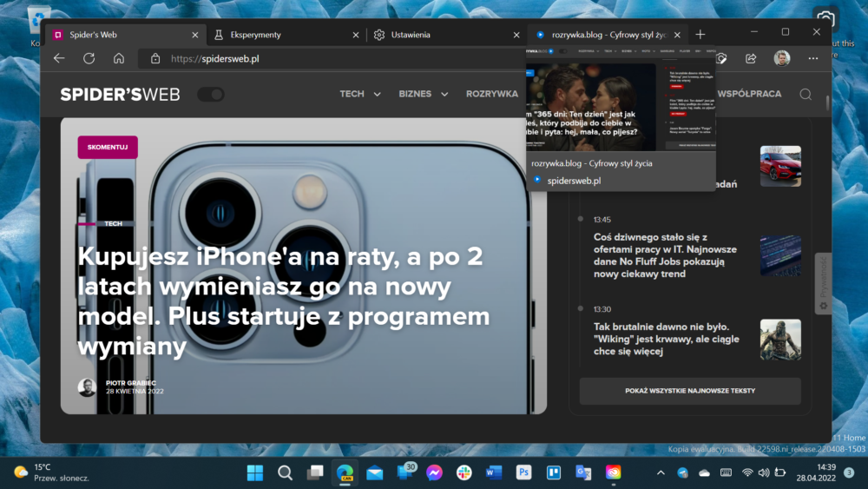Open the red car article thumbnail
The width and height of the screenshot is (868, 489).
[780, 166]
